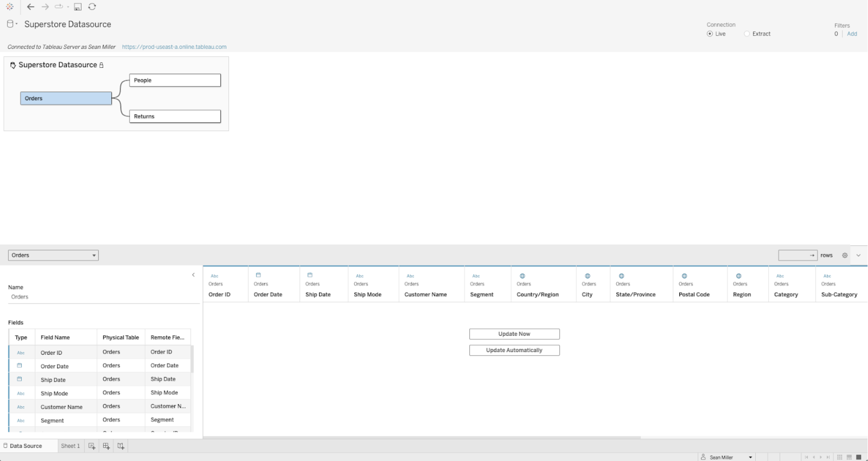The image size is (868, 461).
Task: Click the save icon in toolbar
Action: point(78,7)
